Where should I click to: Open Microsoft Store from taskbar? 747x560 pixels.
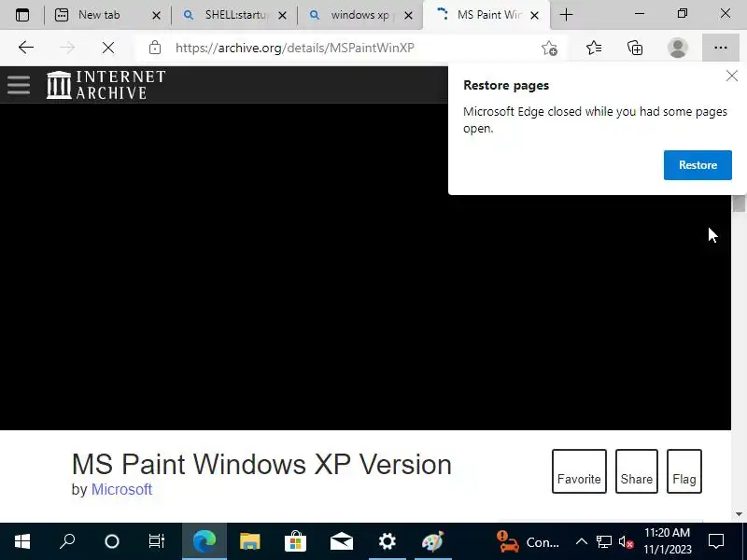pyautogui.click(x=295, y=541)
